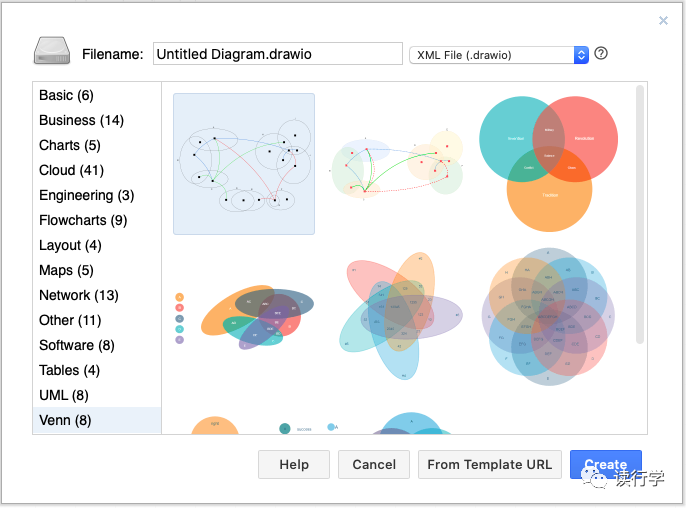This screenshot has height=508, width=686.
Task: Select the Charts (5) category
Action: click(97, 145)
